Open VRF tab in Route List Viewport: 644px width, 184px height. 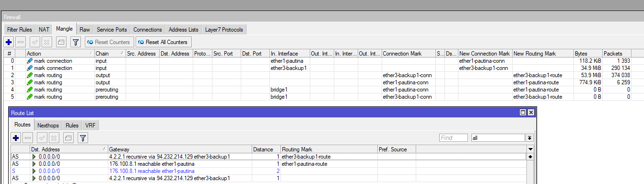tap(90, 126)
